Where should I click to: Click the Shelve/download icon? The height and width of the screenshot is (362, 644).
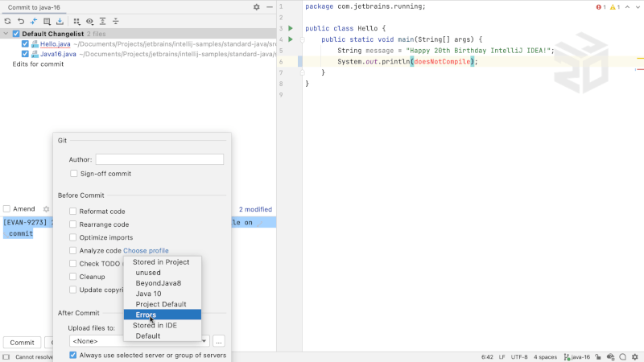point(60,22)
